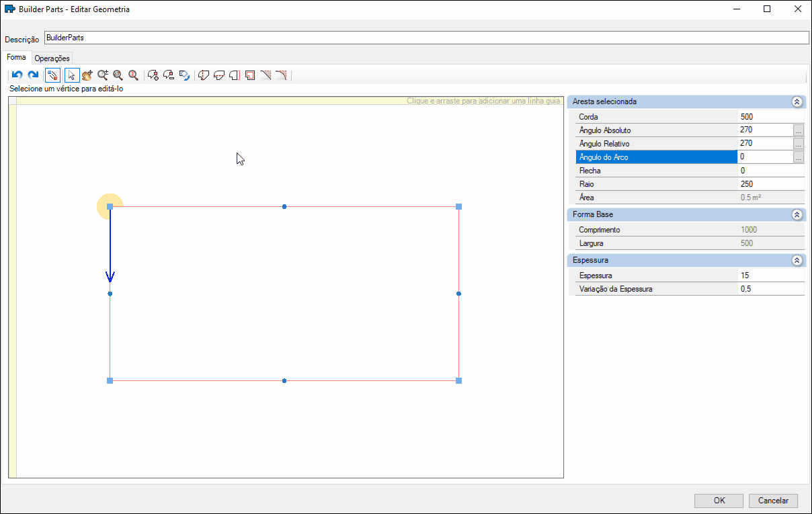Image resolution: width=812 pixels, height=514 pixels.
Task: Click the Undo arrow icon
Action: point(17,75)
